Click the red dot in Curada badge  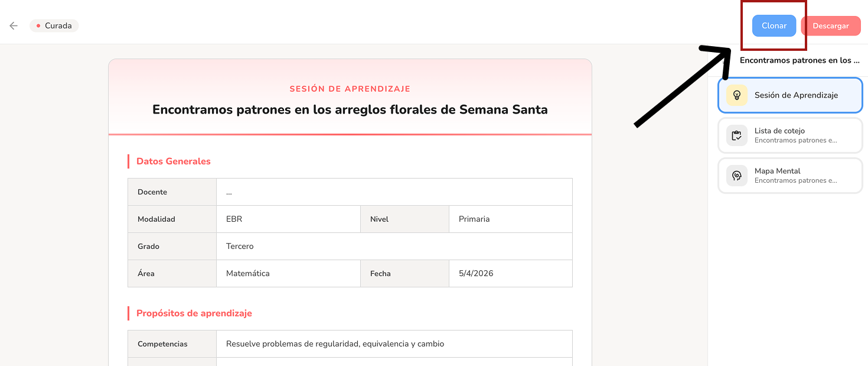pyautogui.click(x=38, y=26)
